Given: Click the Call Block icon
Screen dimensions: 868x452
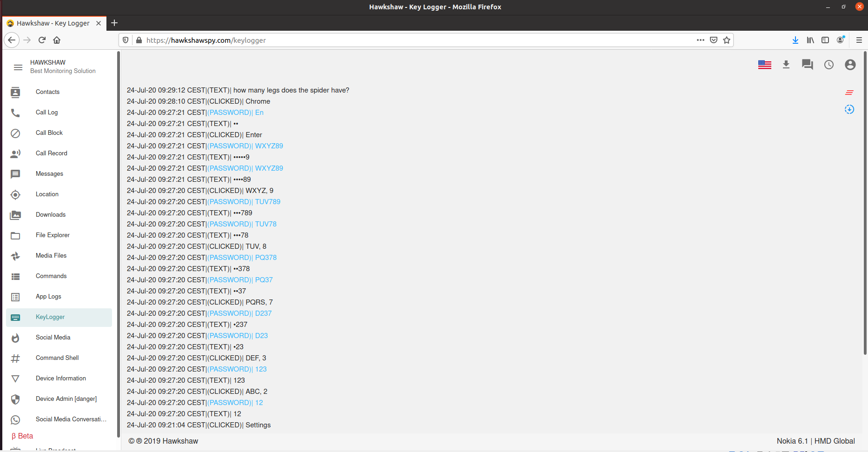Looking at the screenshot, I should [15, 133].
